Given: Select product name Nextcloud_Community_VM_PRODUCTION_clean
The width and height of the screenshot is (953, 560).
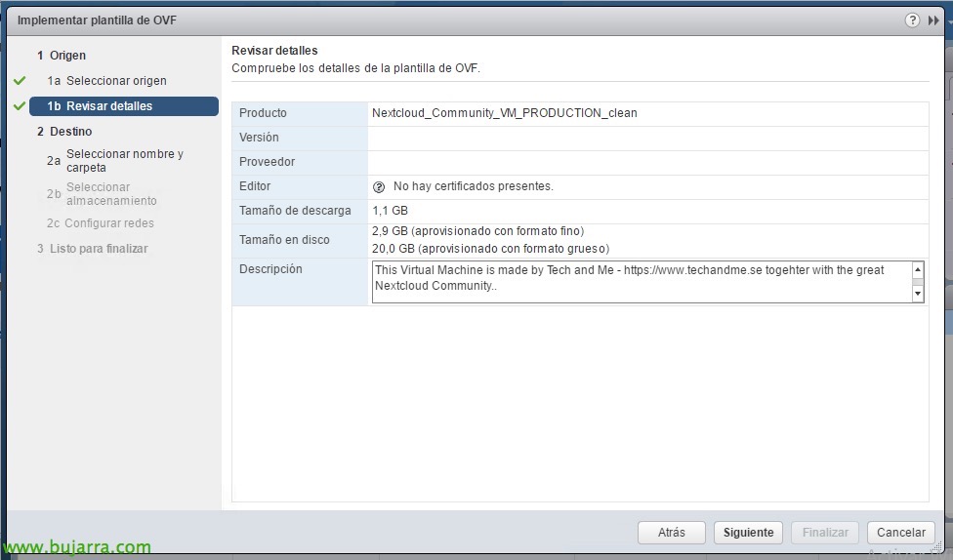Looking at the screenshot, I should tap(505, 113).
